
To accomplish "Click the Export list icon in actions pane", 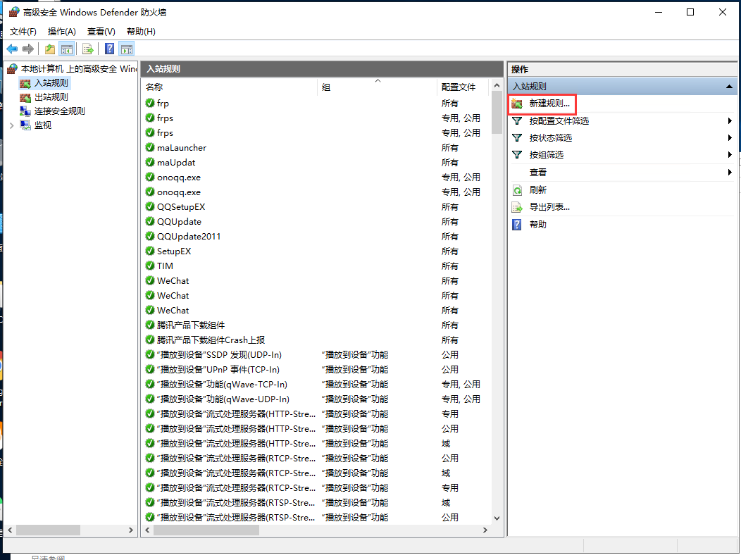I will pyautogui.click(x=517, y=207).
